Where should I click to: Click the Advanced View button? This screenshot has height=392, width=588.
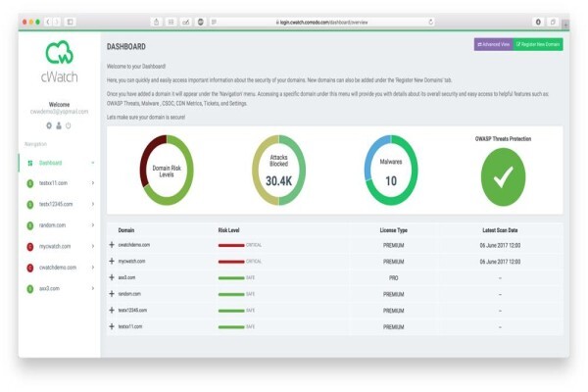click(x=494, y=44)
